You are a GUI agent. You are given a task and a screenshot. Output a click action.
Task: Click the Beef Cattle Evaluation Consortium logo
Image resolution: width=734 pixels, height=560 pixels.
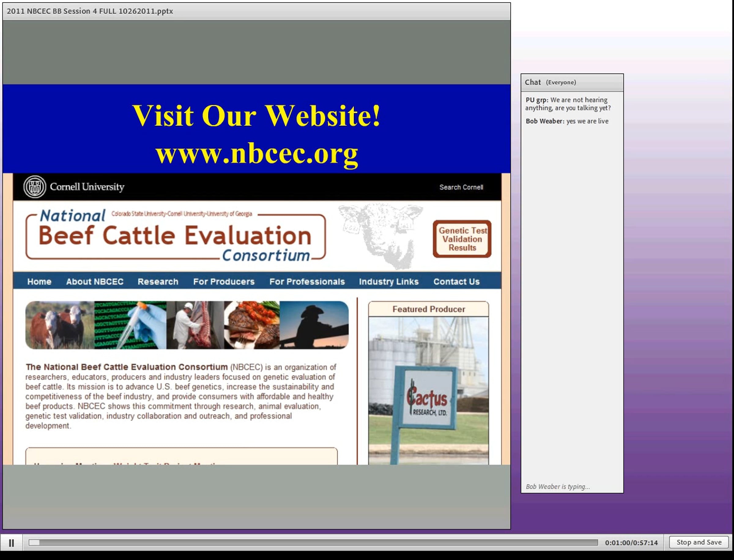[x=176, y=236]
